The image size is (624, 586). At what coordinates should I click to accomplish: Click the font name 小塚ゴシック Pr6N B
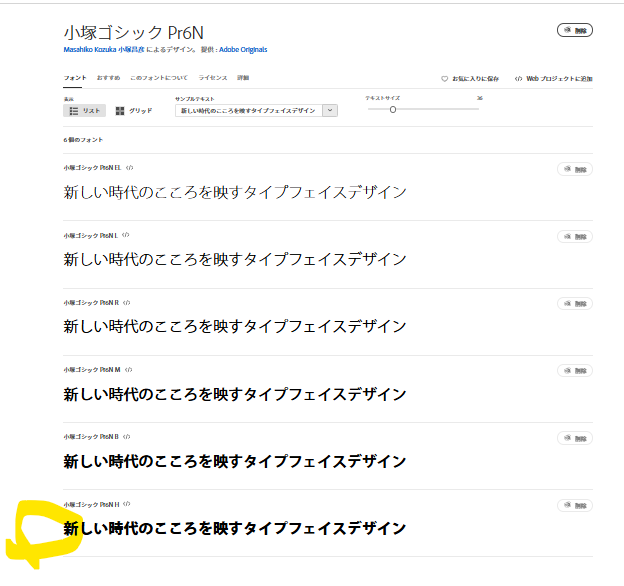(x=91, y=437)
